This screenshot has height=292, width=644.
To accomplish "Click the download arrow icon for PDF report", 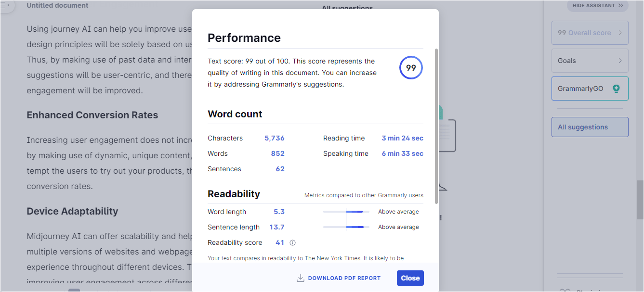I will tap(301, 278).
